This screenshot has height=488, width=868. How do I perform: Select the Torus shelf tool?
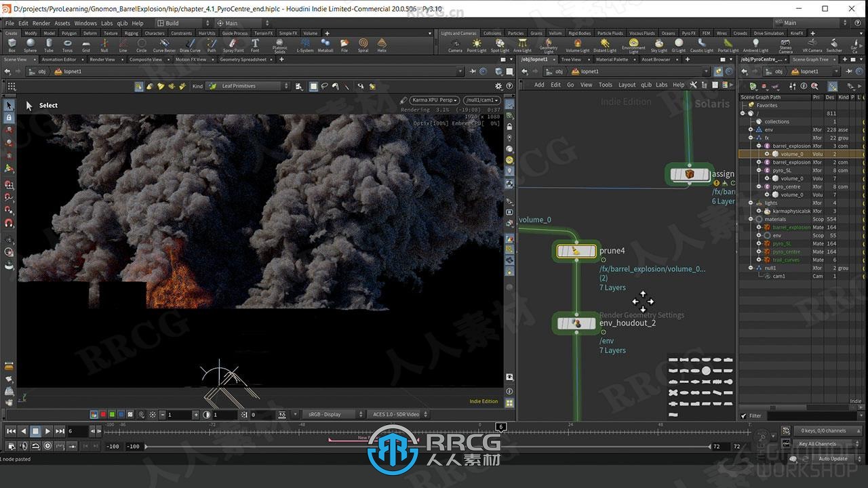[67, 45]
